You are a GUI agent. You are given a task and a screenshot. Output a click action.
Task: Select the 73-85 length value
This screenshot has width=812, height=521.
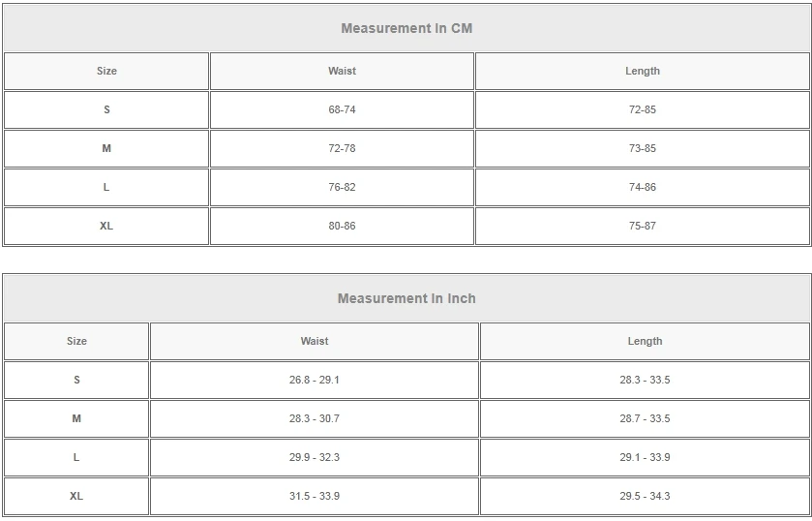pyautogui.click(x=643, y=148)
